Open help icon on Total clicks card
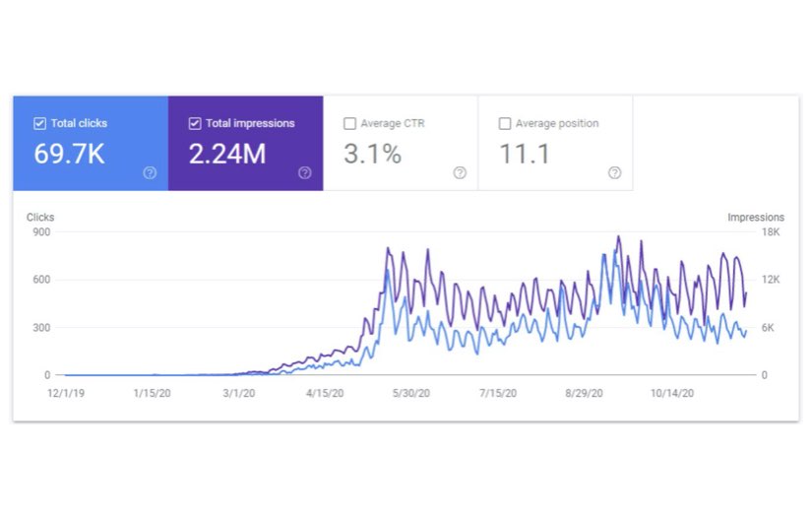 (x=150, y=173)
